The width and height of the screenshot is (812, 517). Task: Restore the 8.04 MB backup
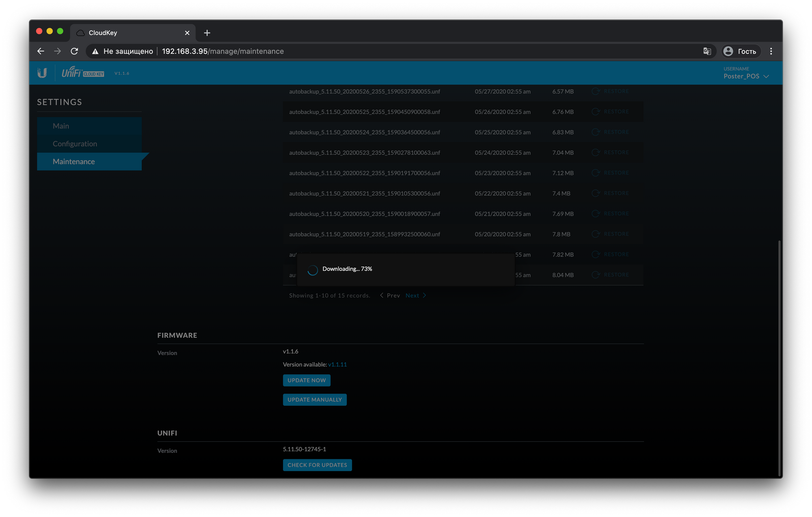point(610,275)
